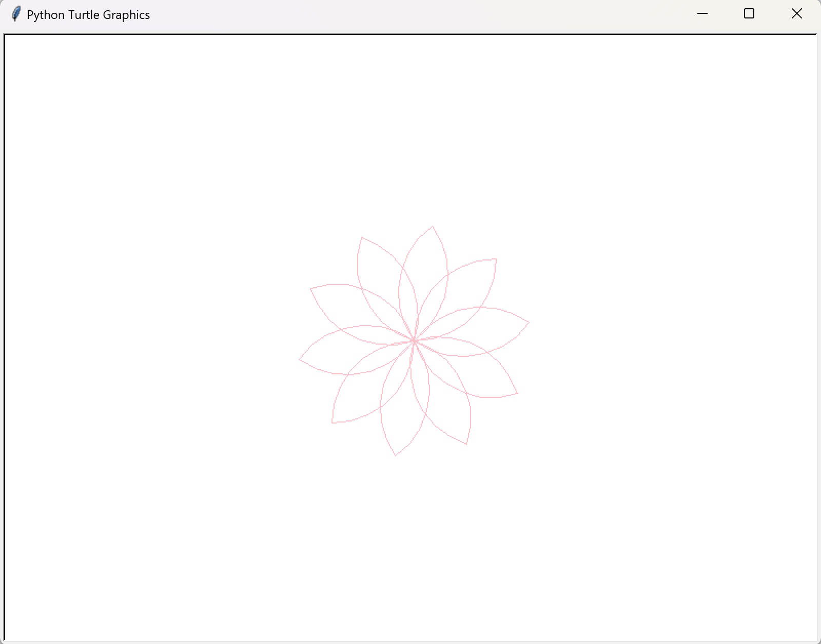
Task: Close the Python Turtle Graphics window
Action: [x=796, y=14]
